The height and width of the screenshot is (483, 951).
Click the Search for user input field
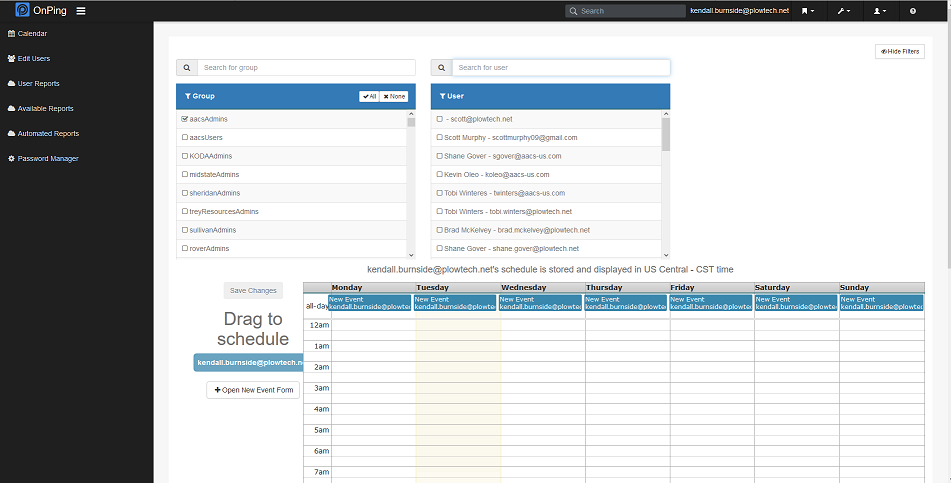[560, 68]
